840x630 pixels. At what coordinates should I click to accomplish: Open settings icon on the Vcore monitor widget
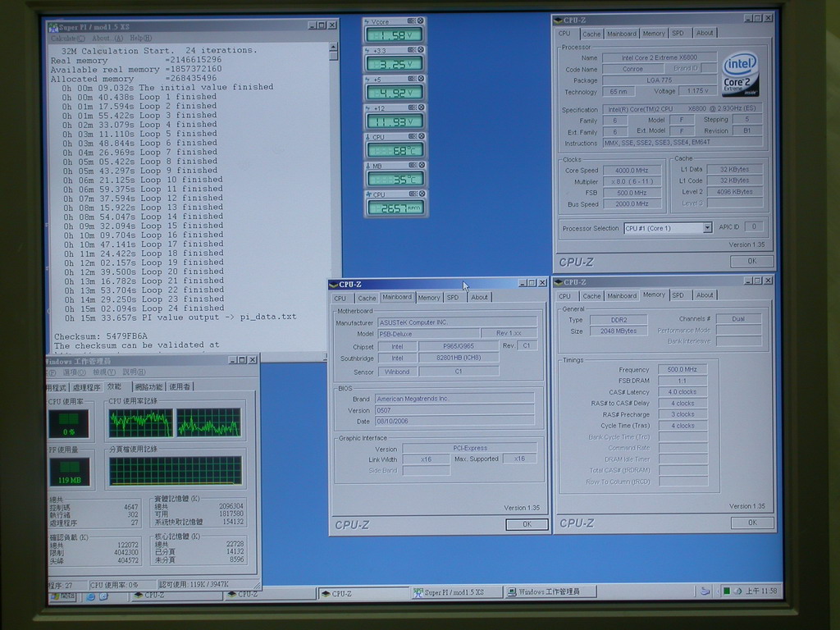pos(412,21)
